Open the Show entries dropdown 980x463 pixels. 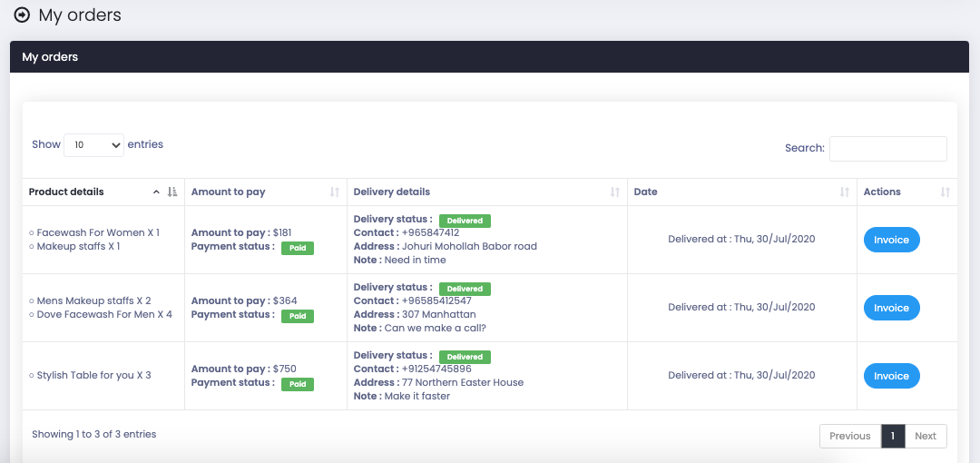click(93, 144)
